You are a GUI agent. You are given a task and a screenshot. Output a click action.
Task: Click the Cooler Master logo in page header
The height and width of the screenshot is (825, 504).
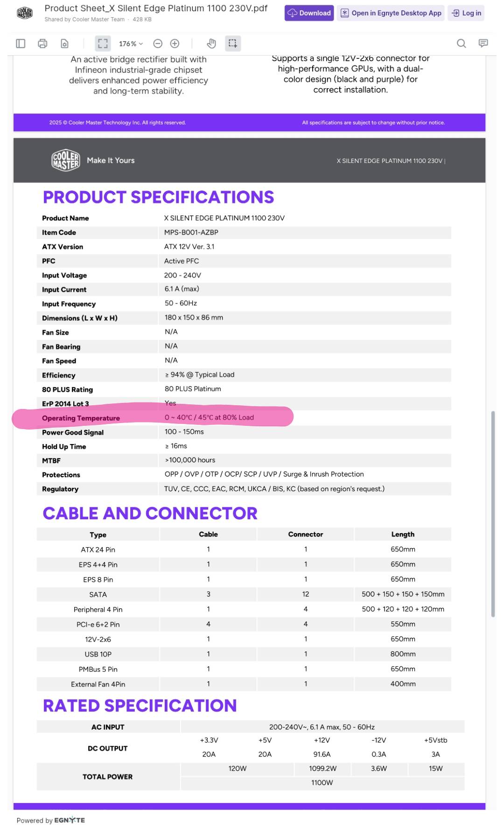pos(66,160)
